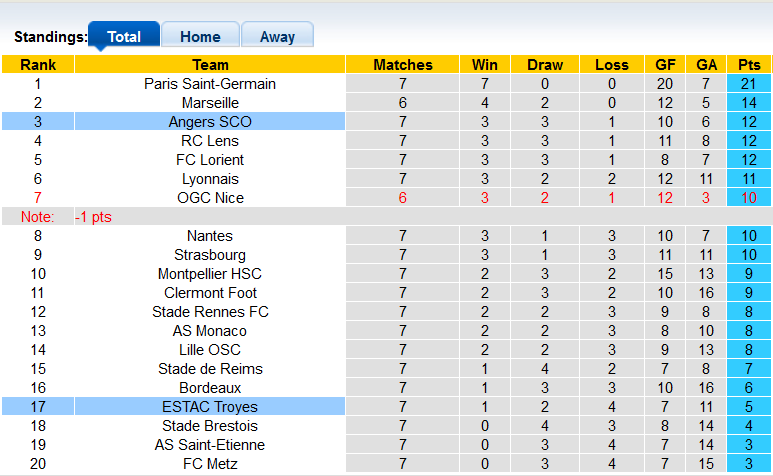Click Paris Saint-Germain's 21 points cell
Image resolution: width=773 pixels, height=476 pixels.
point(749,84)
